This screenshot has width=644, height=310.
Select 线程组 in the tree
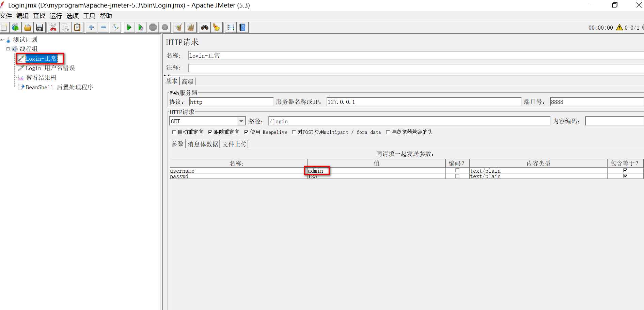(x=29, y=49)
